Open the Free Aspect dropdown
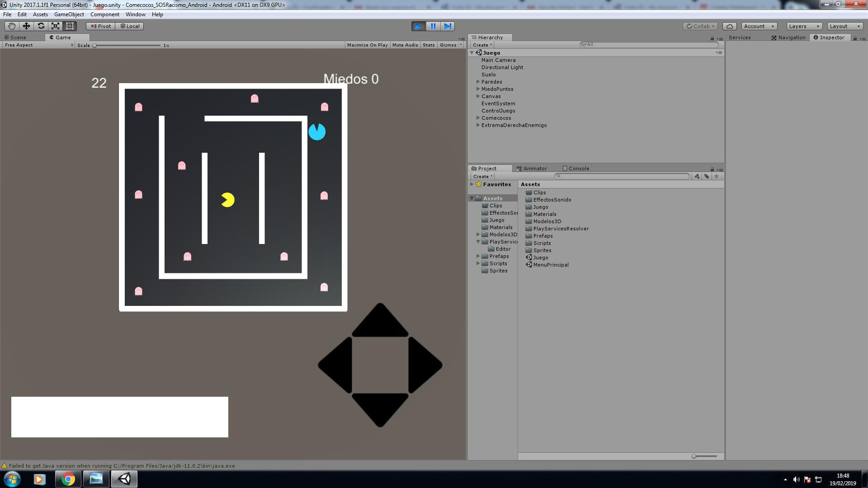 (38, 45)
